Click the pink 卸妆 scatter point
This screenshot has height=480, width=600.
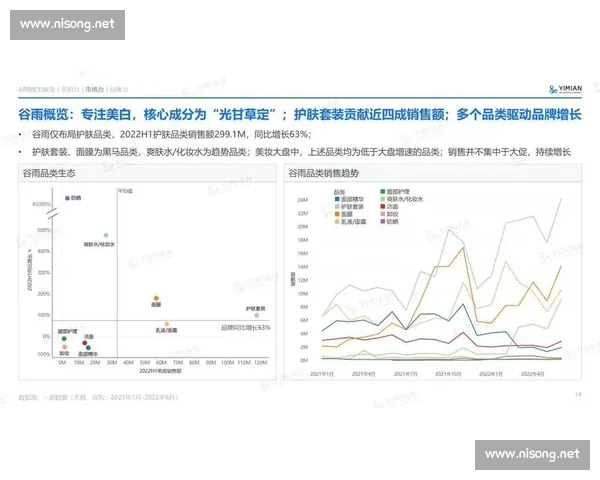[64, 347]
